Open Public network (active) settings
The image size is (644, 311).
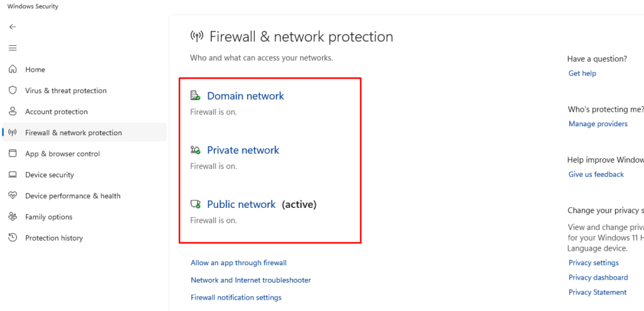pos(241,204)
